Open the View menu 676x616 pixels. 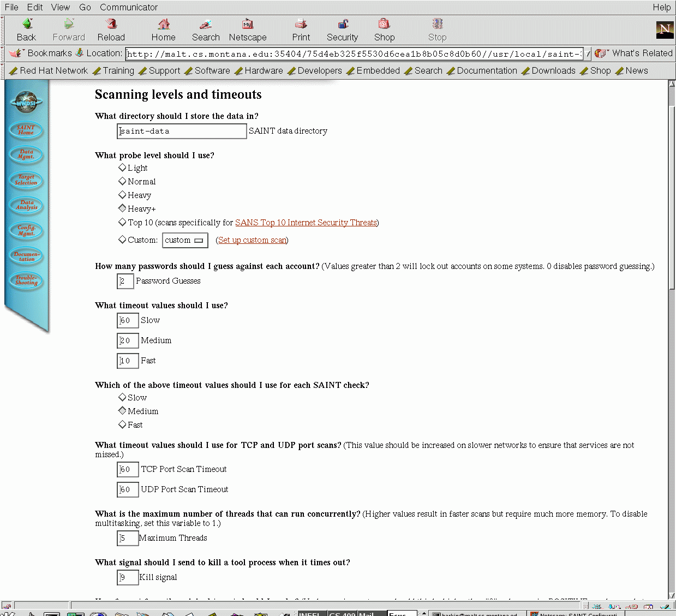point(61,7)
